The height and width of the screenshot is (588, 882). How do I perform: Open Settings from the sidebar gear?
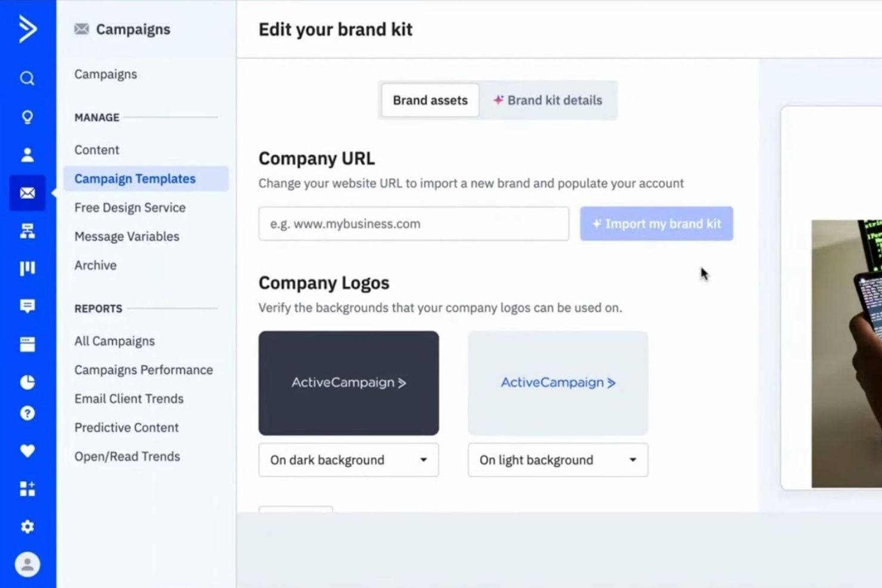coord(27,527)
